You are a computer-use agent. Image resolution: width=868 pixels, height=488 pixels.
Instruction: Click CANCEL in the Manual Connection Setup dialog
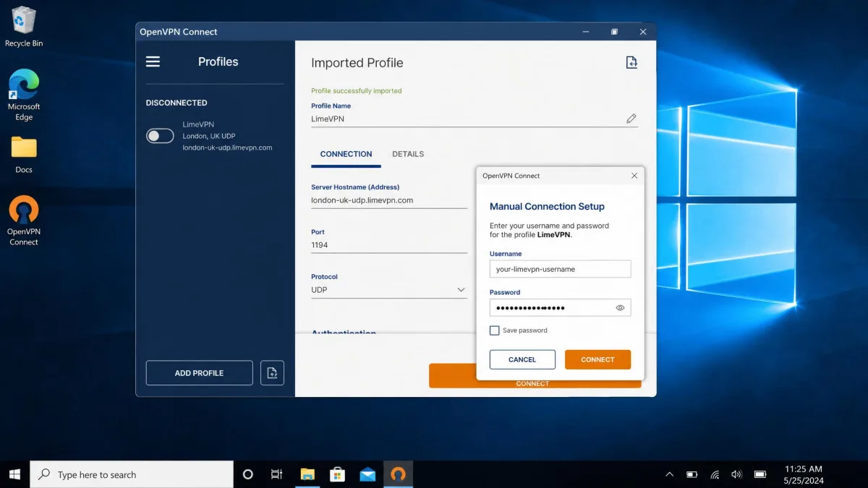click(522, 359)
